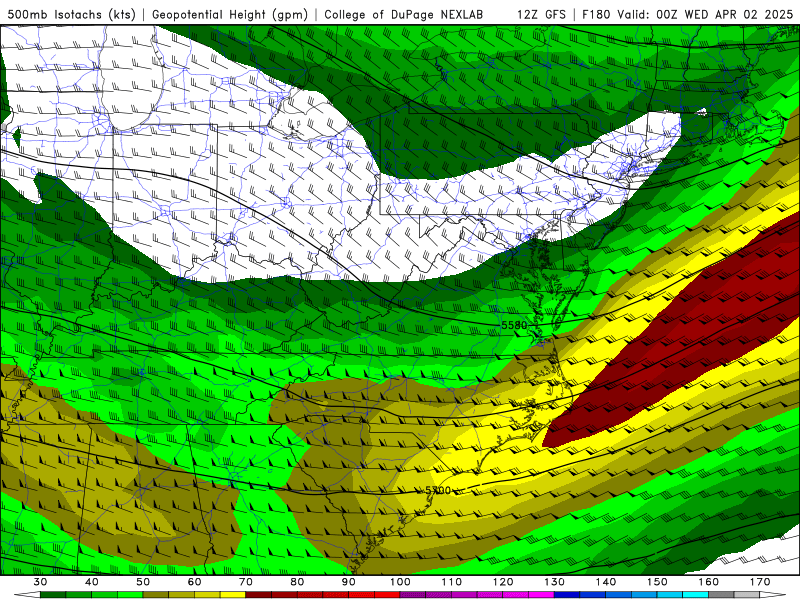Select the dark gray 160-165 kt legend swatch

[x=721, y=595]
